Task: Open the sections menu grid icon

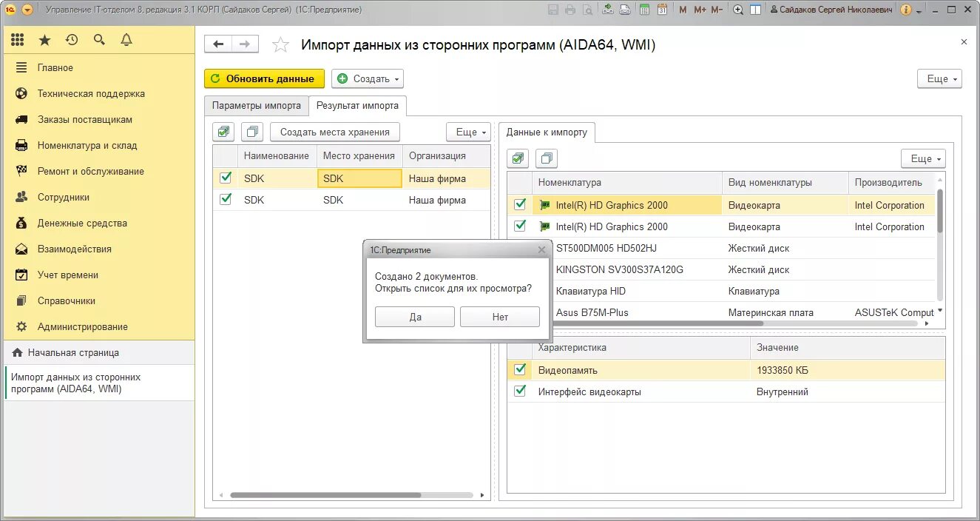Action: (x=18, y=40)
